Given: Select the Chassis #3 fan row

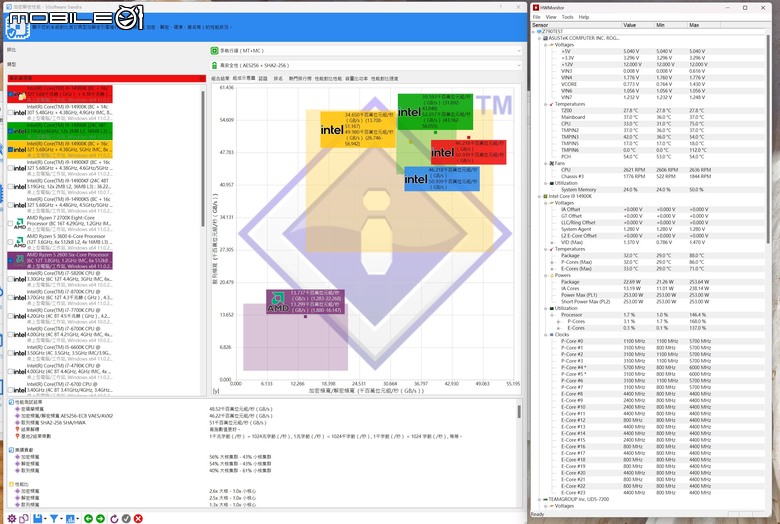Looking at the screenshot, I should 649,176.
